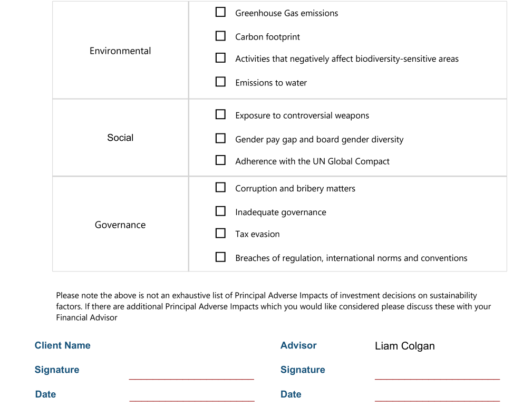Image resolution: width=532 pixels, height=416 pixels.
Task: Tick the Greenhouse Gas emissions checkbox
Action: (x=220, y=12)
